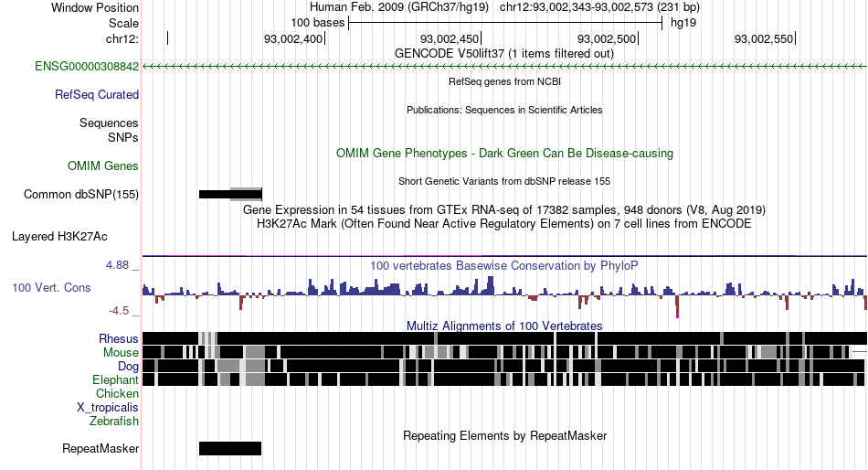
Task: Click the Sequences SNPs track label
Action: point(109,130)
